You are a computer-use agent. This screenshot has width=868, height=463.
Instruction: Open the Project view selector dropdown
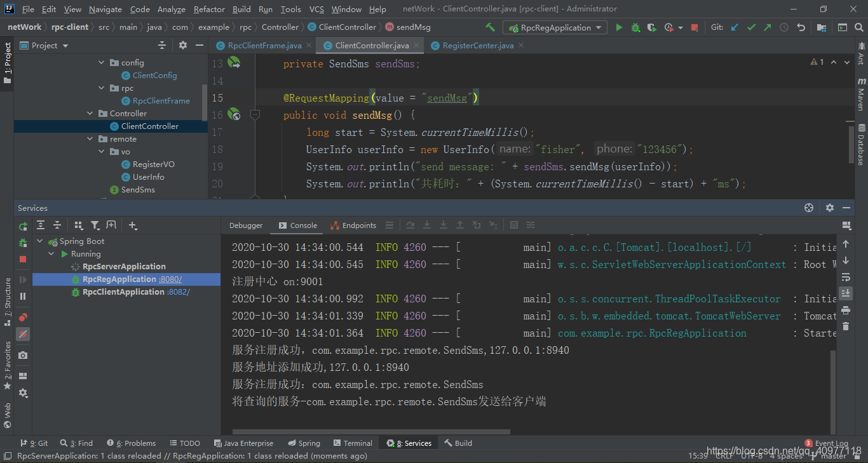44,45
